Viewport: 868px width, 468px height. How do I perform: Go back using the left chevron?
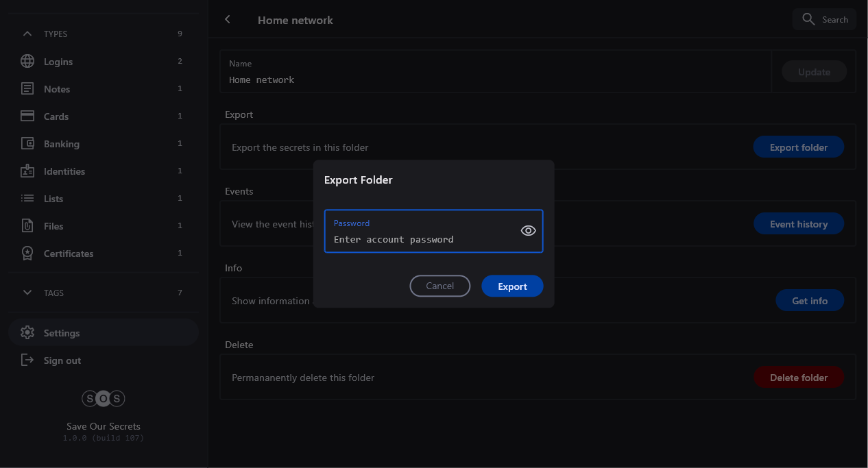228,20
